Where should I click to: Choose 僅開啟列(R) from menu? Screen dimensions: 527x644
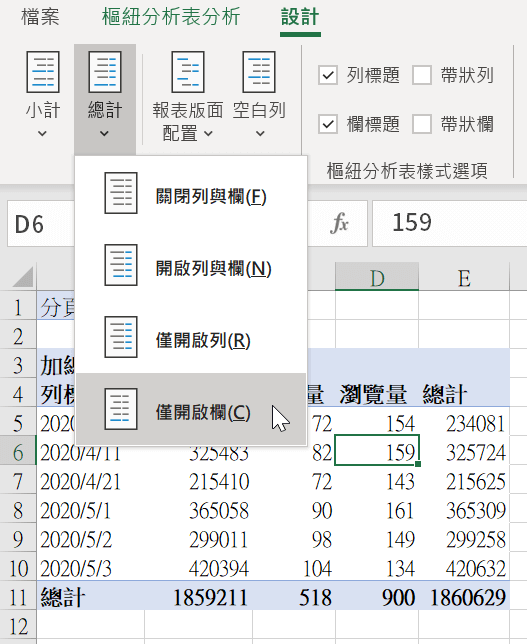tap(191, 337)
